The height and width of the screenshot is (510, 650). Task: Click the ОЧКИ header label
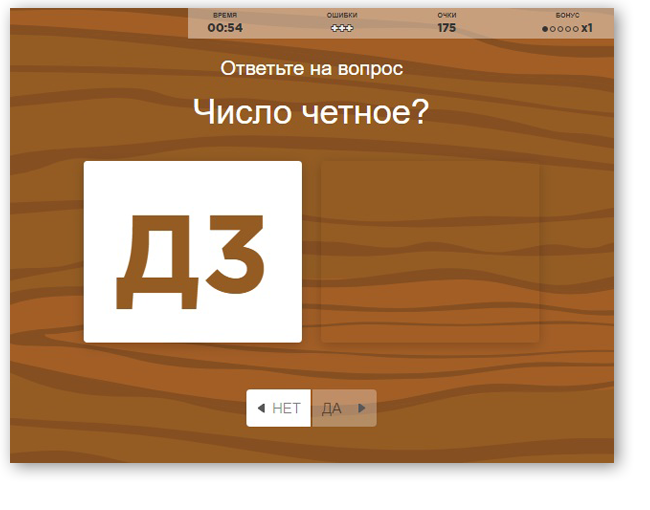(x=446, y=16)
